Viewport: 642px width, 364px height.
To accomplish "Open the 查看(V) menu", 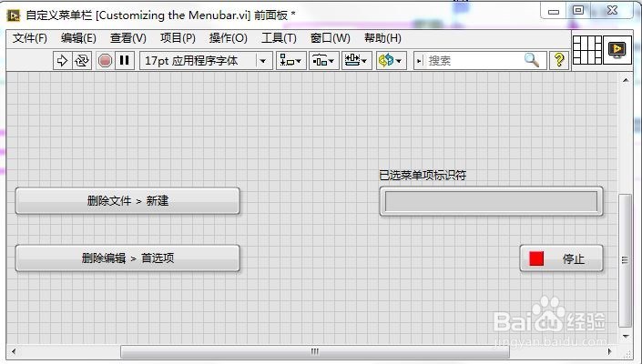I will (x=127, y=38).
